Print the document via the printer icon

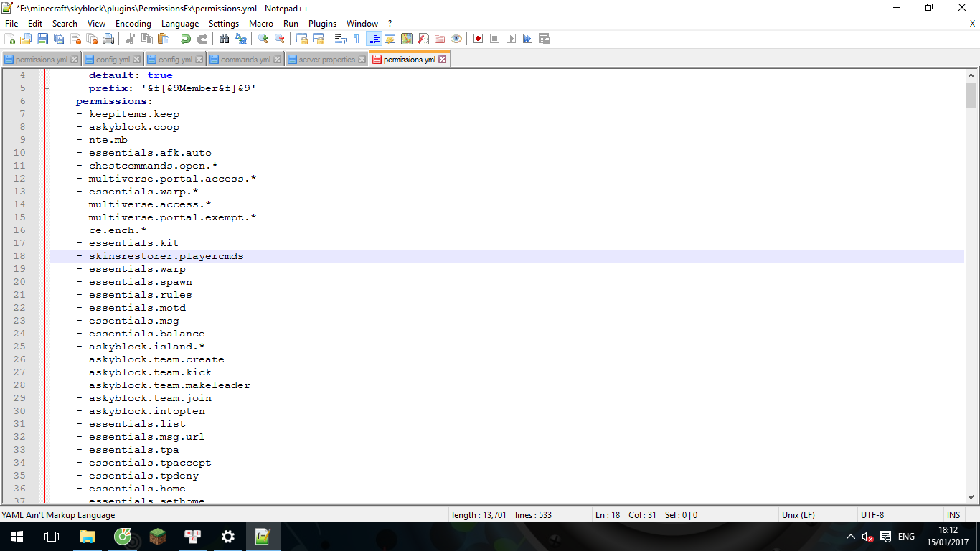(108, 39)
